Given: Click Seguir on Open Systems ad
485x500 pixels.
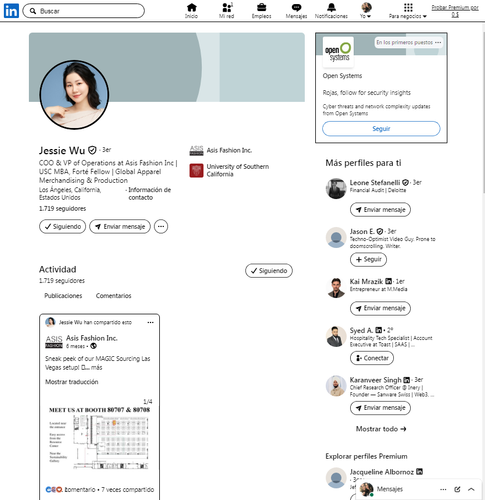Looking at the screenshot, I should click(381, 129).
